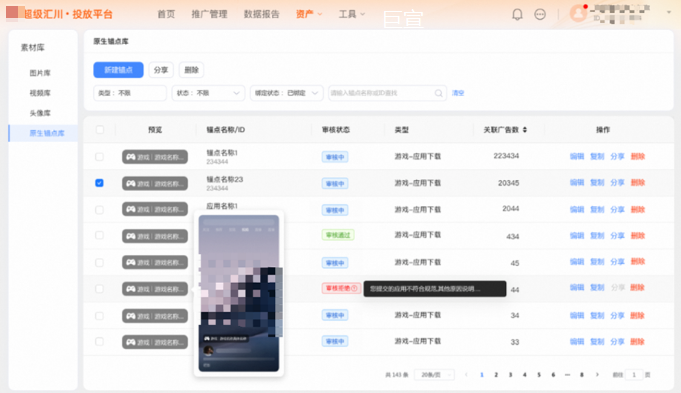Image resolution: width=681 pixels, height=393 pixels.
Task: Click info icon in 审核拒绝 tag
Action: point(354,288)
